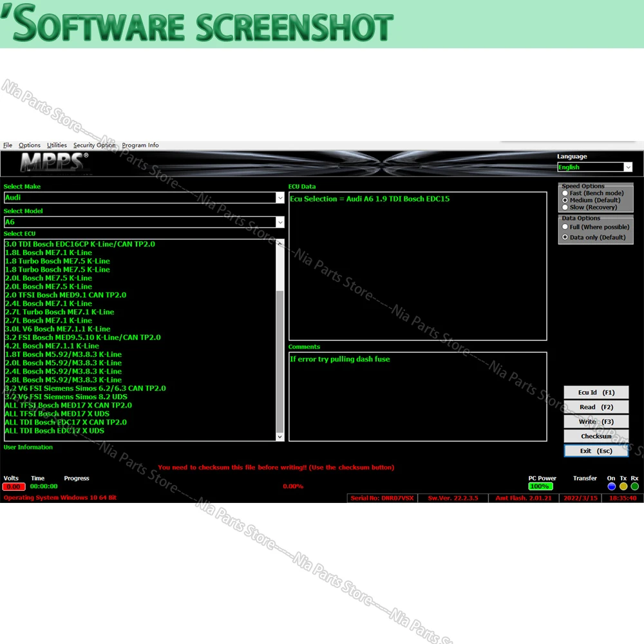Click the 2022/3/15 date field
Screen dimensions: 644x644
(x=580, y=498)
